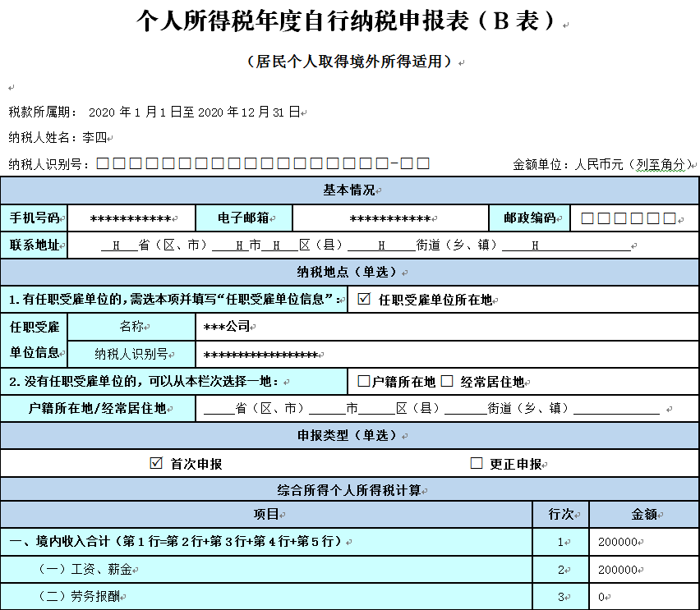Click the 税款所属期 date line
Viewport: 700px width, 610px height.
[154, 112]
